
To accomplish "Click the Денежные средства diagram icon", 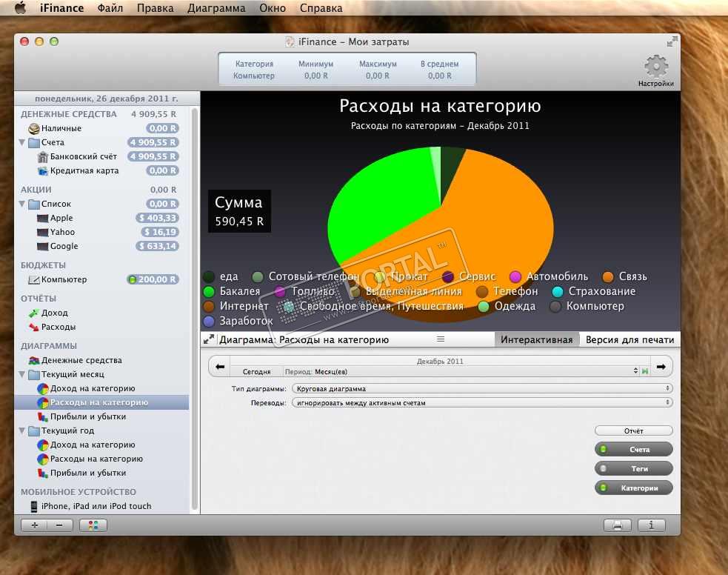I will click(34, 360).
